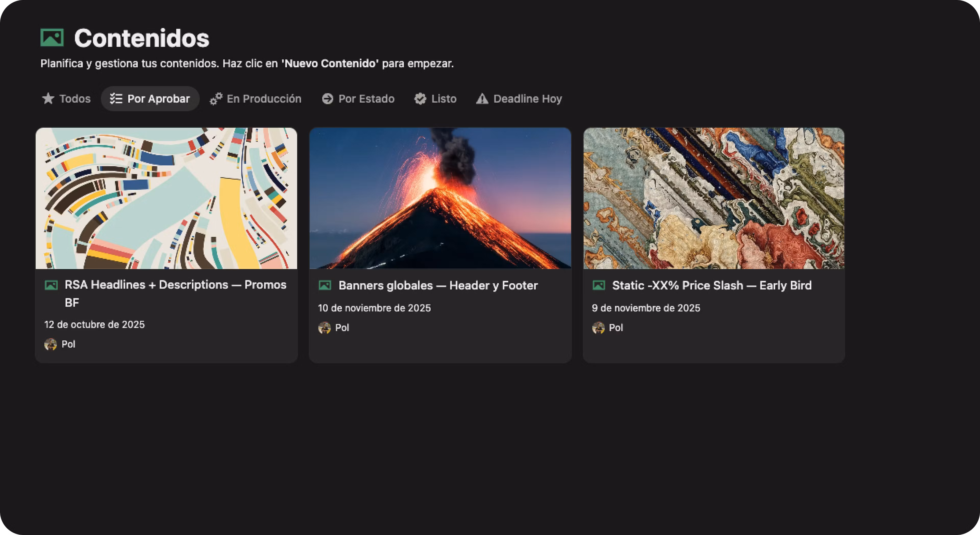Click image icon beside RSA Headlines title

(51, 285)
